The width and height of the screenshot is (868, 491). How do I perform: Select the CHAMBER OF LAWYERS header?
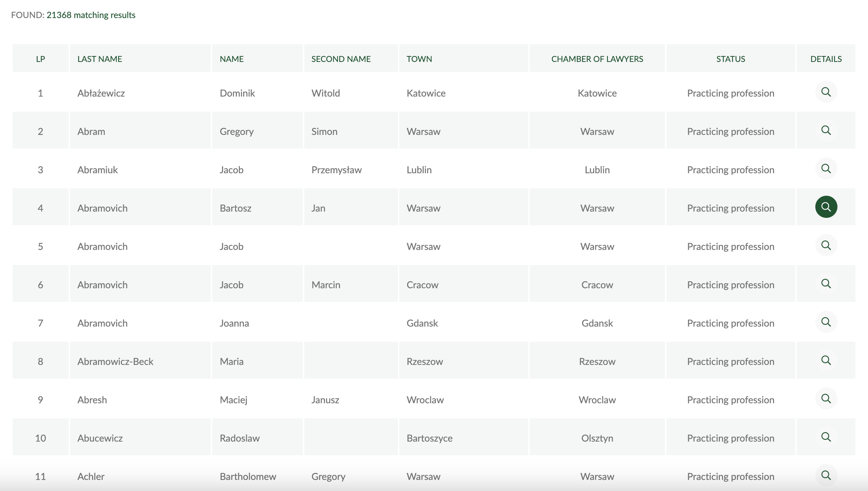tap(597, 59)
